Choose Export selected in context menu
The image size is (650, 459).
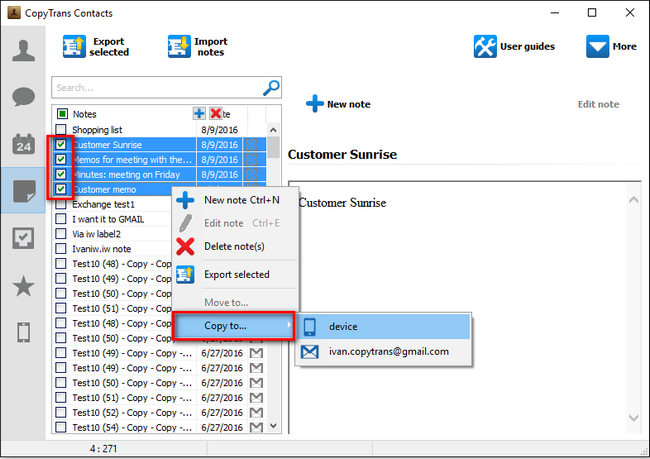click(x=235, y=274)
